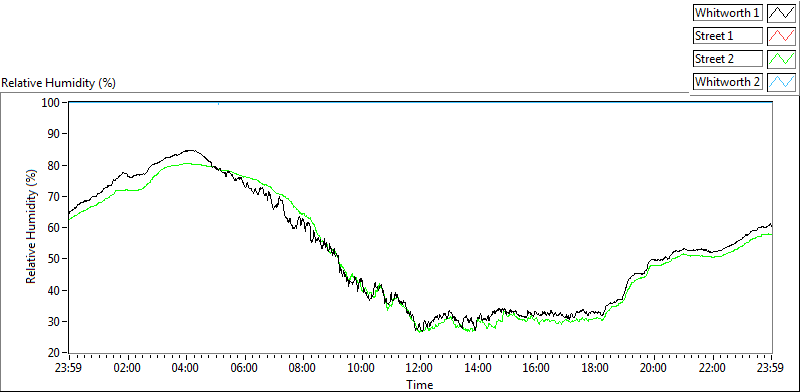
Task: Click the Street 1 red plot icon
Action: pos(781,36)
